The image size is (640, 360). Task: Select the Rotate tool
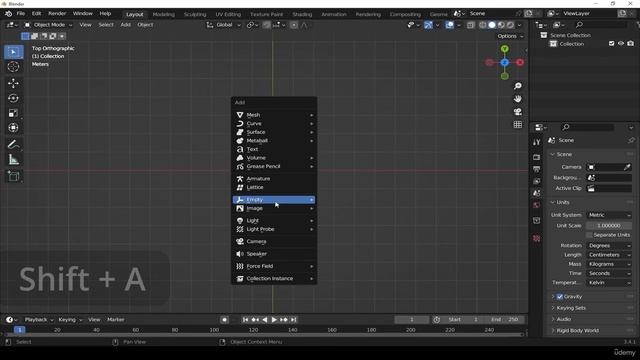[13, 98]
